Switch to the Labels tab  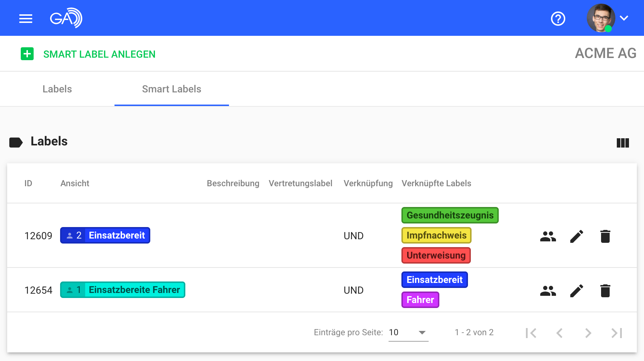click(57, 89)
